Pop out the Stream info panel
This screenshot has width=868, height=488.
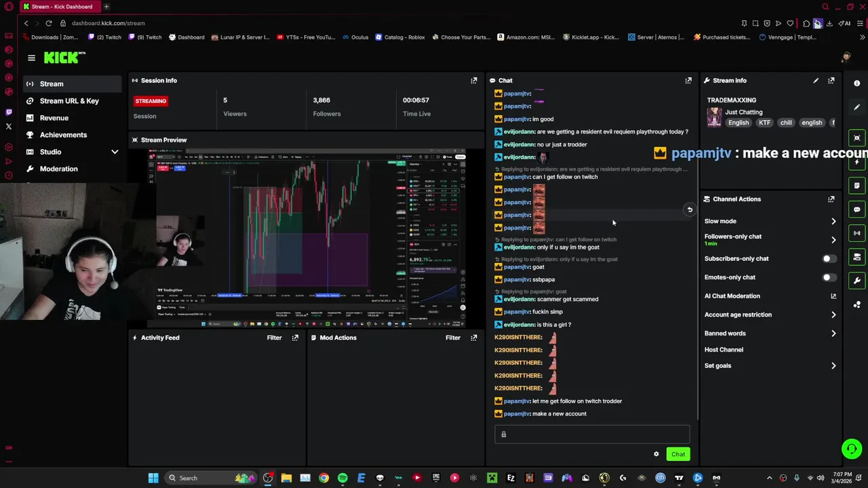coord(831,81)
